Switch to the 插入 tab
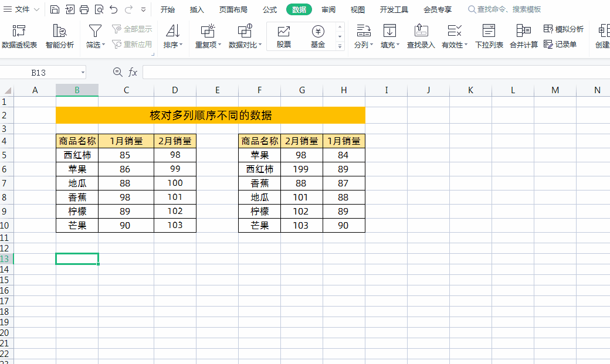Image resolution: width=610 pixels, height=364 pixels. click(x=197, y=9)
